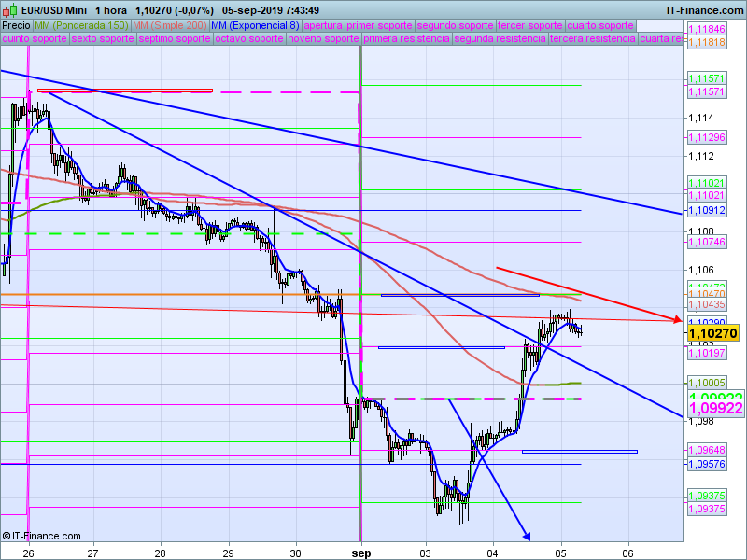The height and width of the screenshot is (560, 747).
Task: Select the apertura indicator label
Action: coord(323,25)
